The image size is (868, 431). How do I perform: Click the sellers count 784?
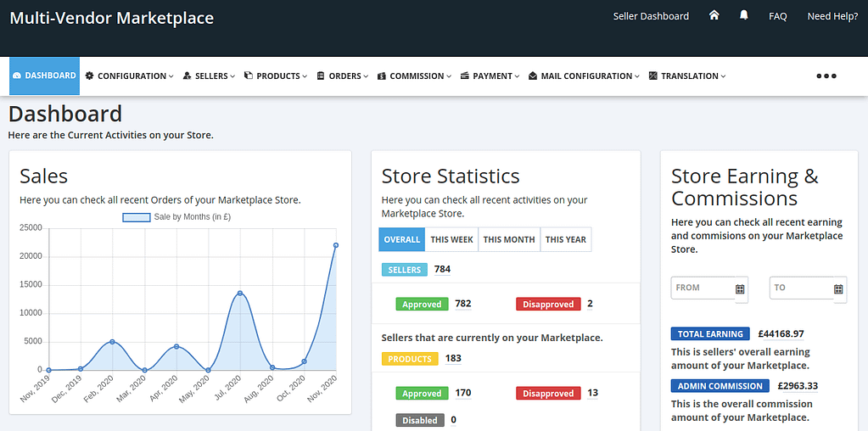pos(442,270)
